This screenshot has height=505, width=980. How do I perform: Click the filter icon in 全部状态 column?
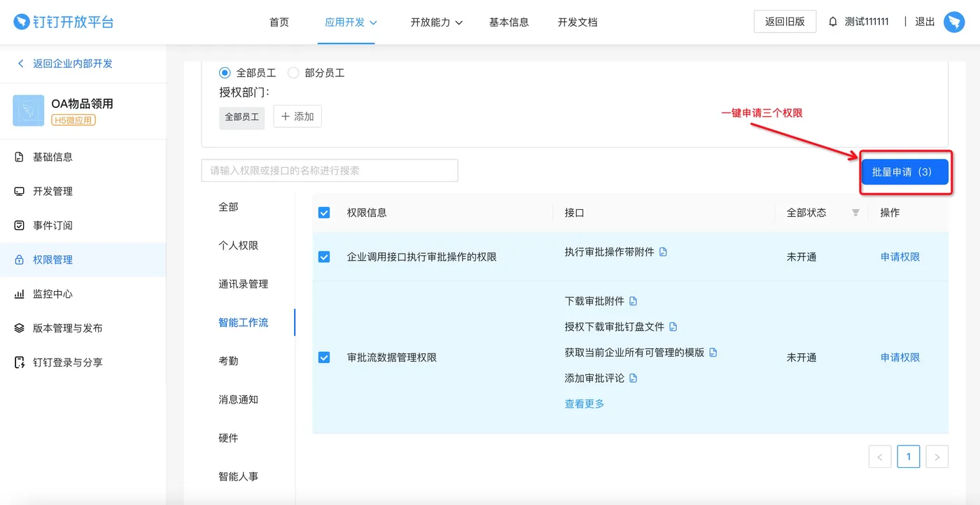(855, 213)
